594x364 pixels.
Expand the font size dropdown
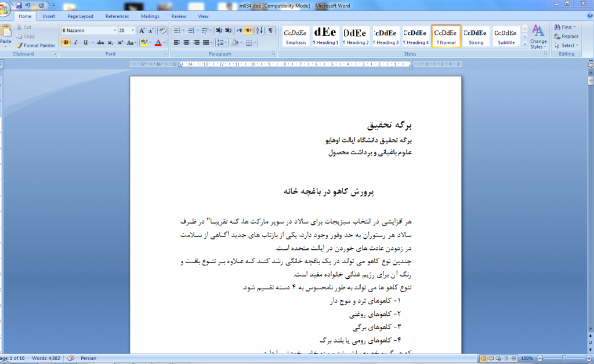(x=133, y=31)
